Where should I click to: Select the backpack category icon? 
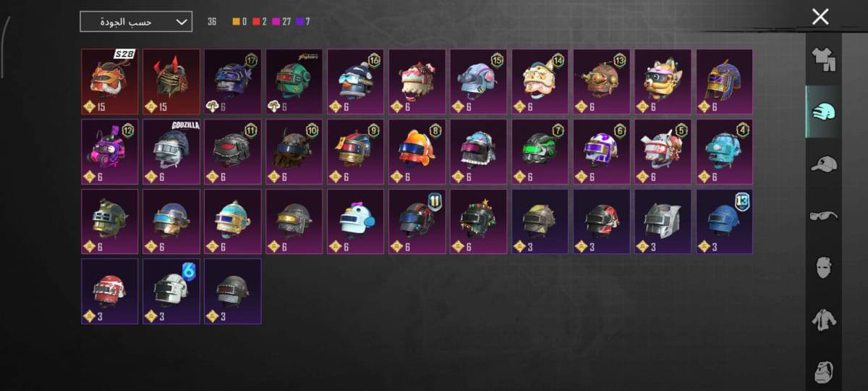click(x=823, y=371)
